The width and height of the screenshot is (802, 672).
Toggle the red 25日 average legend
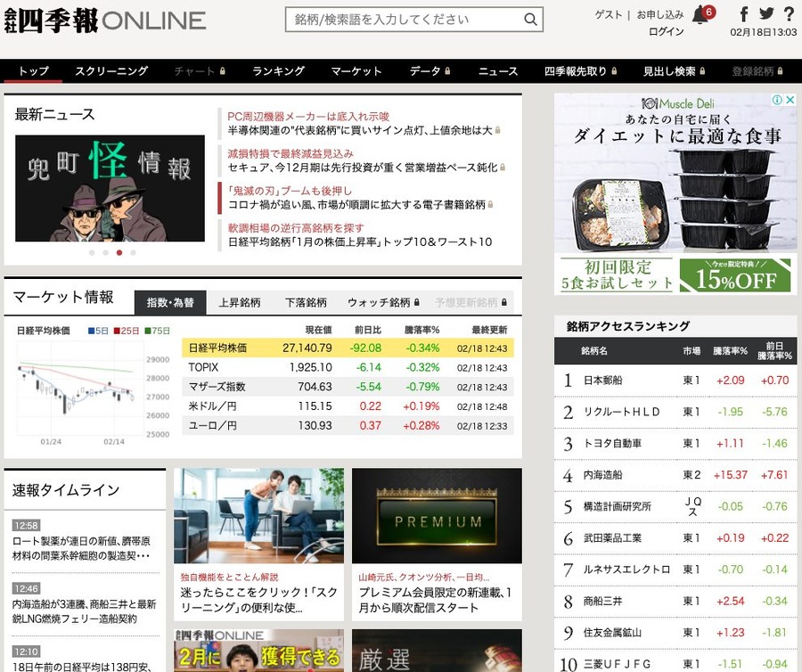[126, 331]
